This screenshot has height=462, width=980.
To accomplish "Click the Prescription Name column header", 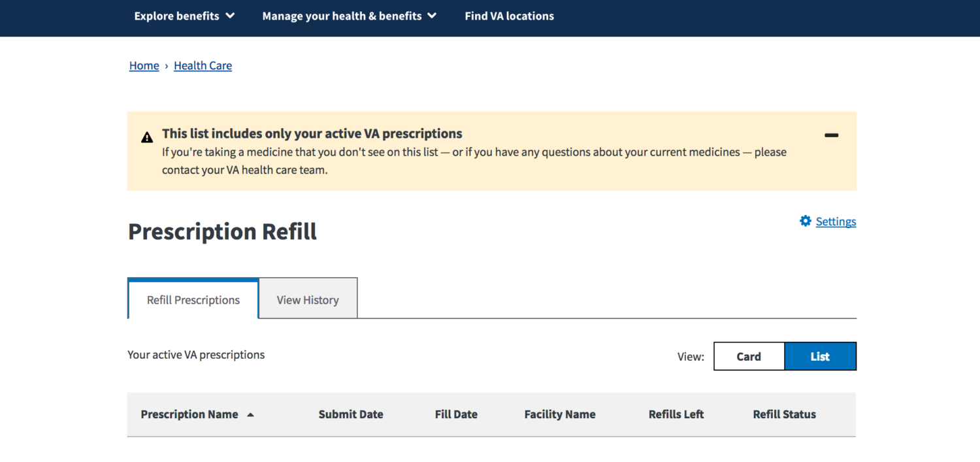I will coord(189,414).
